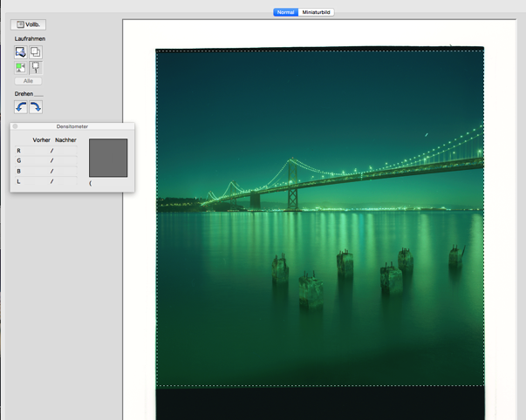
Task: Click the Laufrahmen section label
Action: point(30,39)
